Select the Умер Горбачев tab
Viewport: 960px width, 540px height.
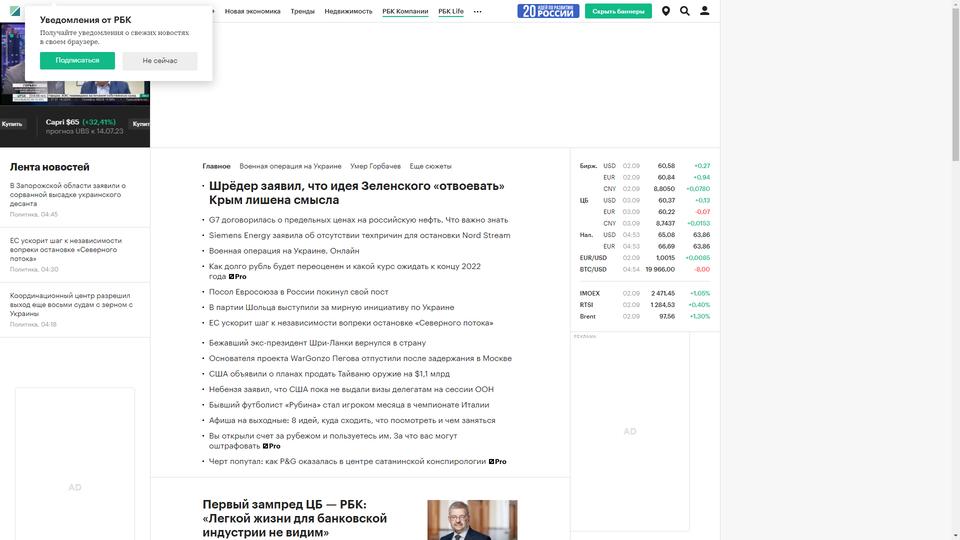click(x=375, y=166)
